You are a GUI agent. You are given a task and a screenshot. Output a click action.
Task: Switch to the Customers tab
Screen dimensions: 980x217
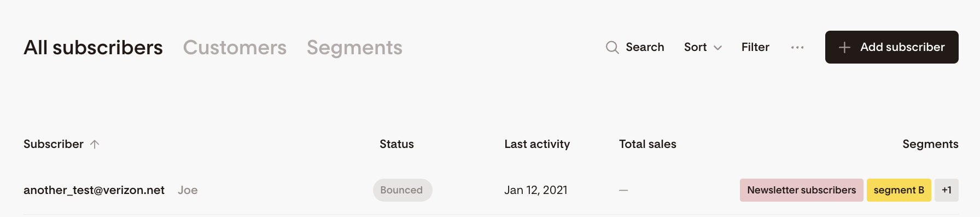(235, 48)
